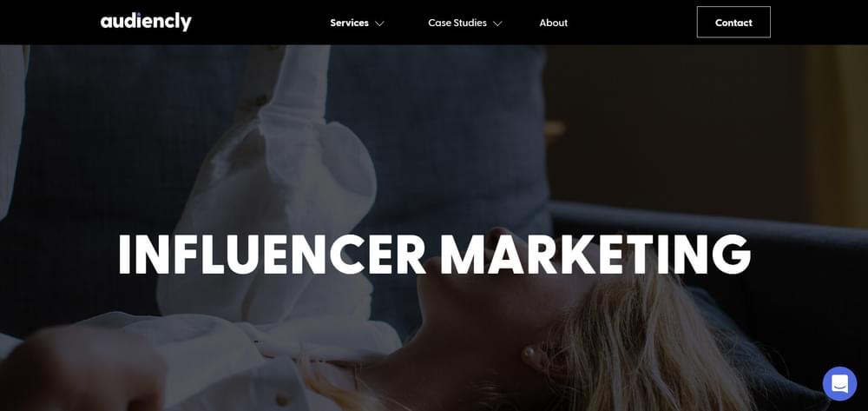Click the purple dot in the audiencly logo
The width and height of the screenshot is (868, 411).
pyautogui.click(x=138, y=15)
